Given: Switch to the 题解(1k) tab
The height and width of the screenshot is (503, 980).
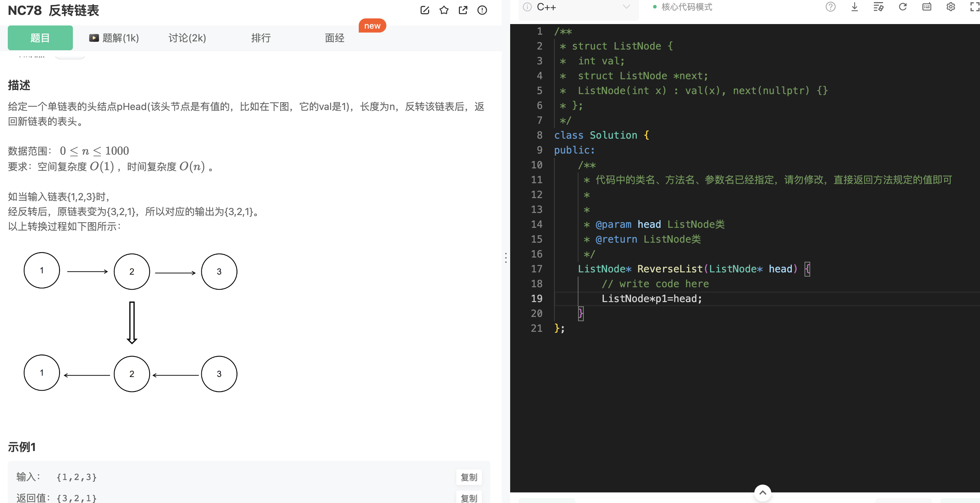Looking at the screenshot, I should [x=114, y=38].
